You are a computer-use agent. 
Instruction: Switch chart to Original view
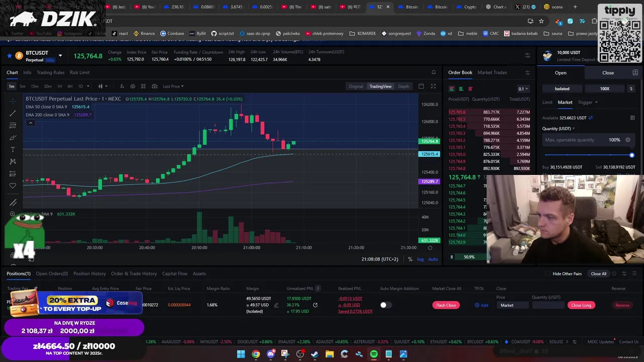click(356, 86)
